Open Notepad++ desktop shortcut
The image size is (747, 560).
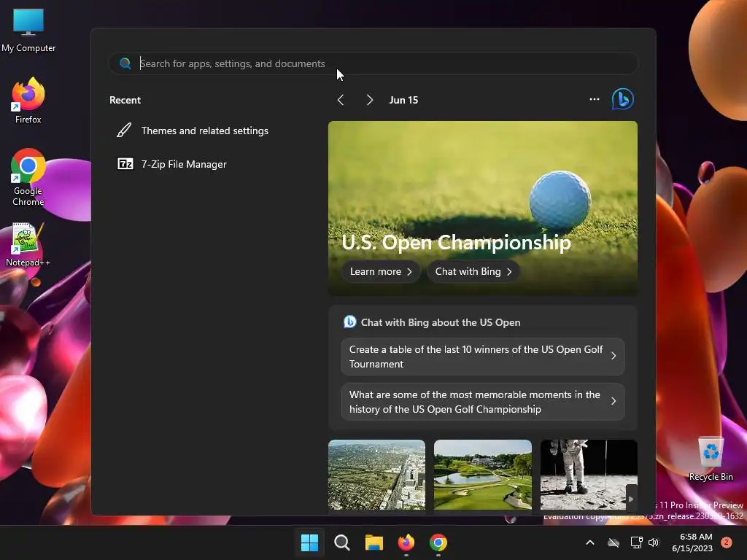tap(28, 245)
